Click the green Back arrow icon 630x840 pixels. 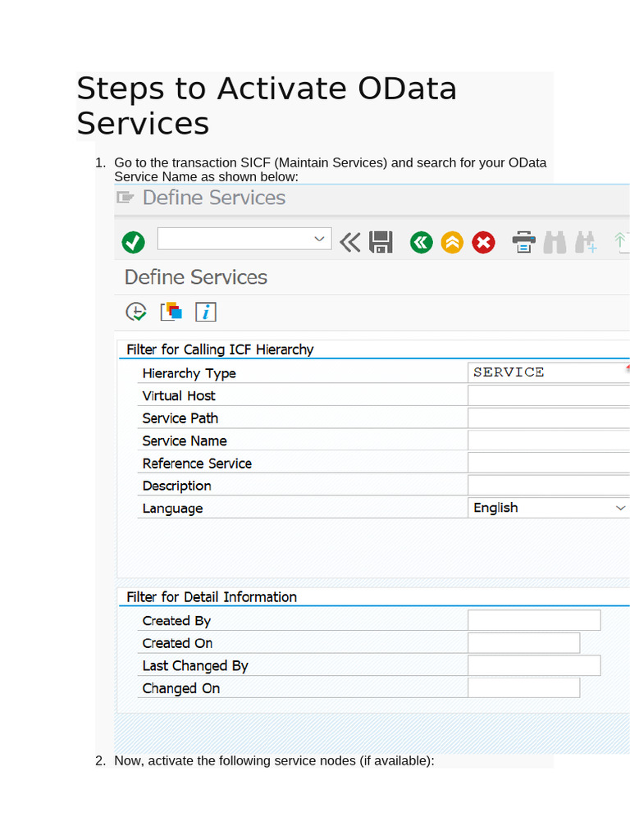tap(421, 242)
